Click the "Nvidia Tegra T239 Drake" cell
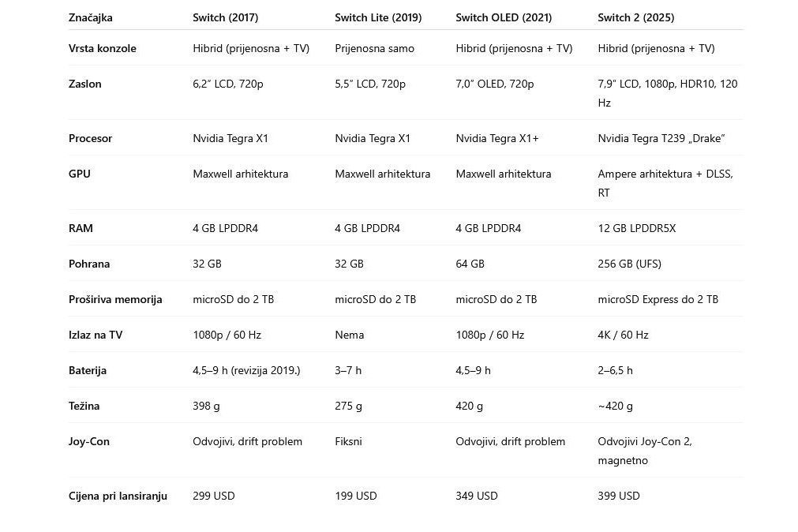Image resolution: width=798 pixels, height=532 pixels. pos(661,138)
